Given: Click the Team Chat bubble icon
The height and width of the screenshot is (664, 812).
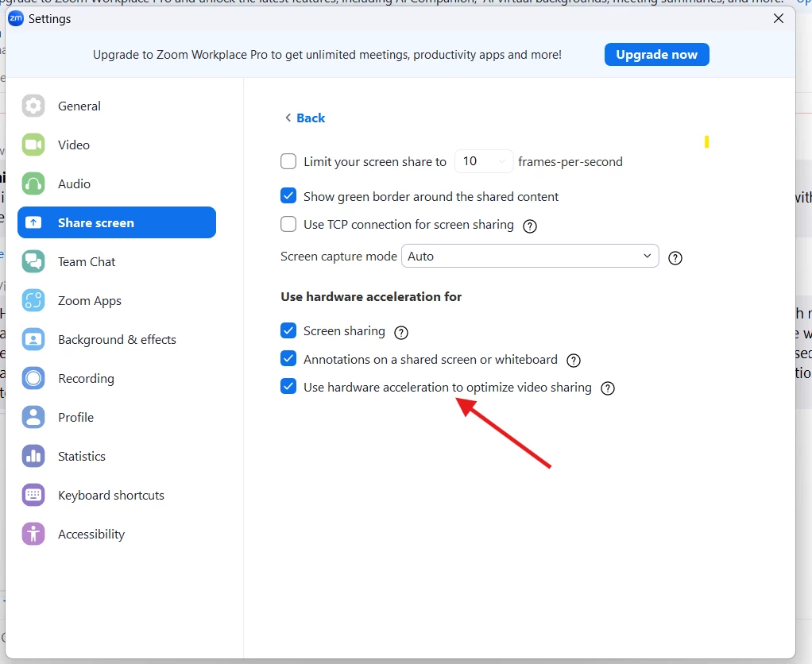Looking at the screenshot, I should [x=33, y=261].
